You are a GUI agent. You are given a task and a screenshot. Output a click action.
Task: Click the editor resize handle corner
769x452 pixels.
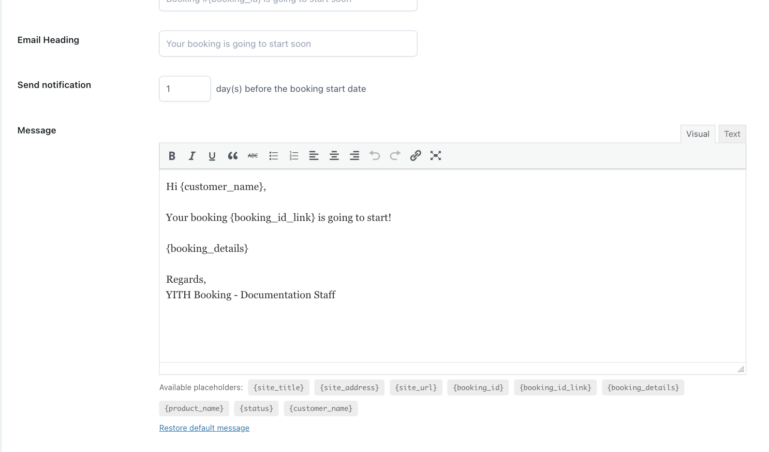[x=741, y=369]
